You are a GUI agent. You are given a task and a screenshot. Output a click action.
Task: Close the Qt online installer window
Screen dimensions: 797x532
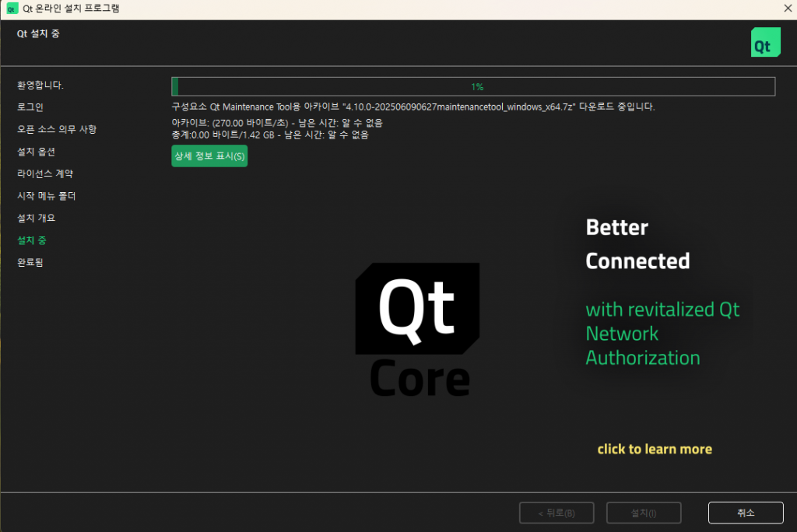787,9
